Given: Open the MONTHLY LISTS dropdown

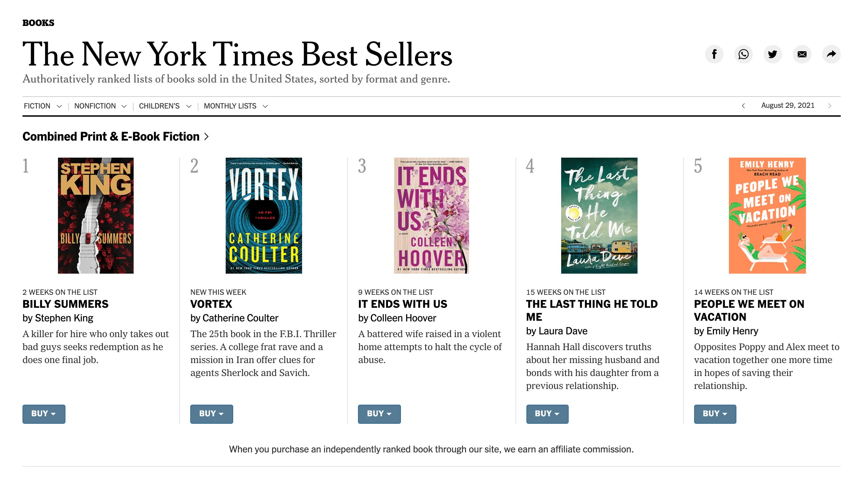Looking at the screenshot, I should tap(235, 106).
